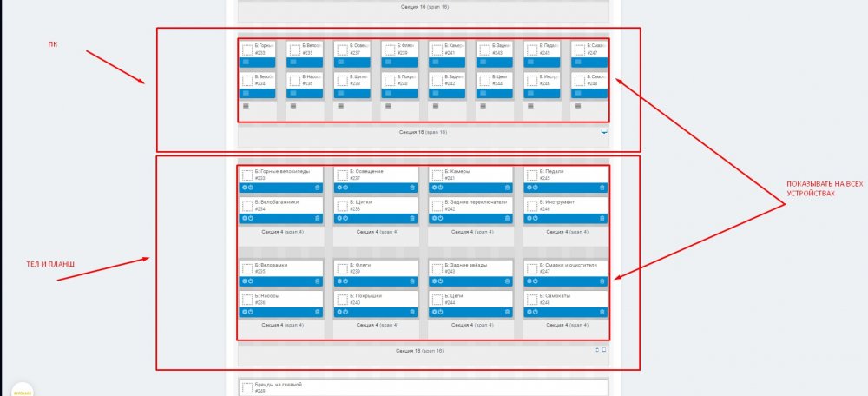The height and width of the screenshot is (396, 868).
Task: Open settings gear on Задние переключатели block
Action: pos(434,219)
